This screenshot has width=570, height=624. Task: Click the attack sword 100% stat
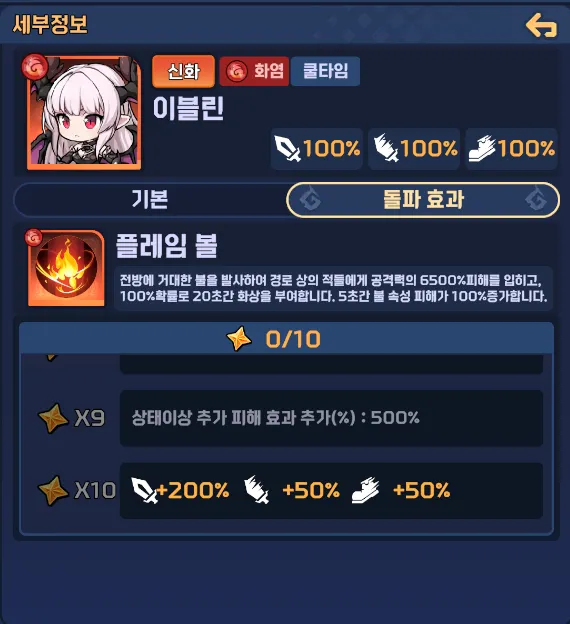tap(317, 148)
